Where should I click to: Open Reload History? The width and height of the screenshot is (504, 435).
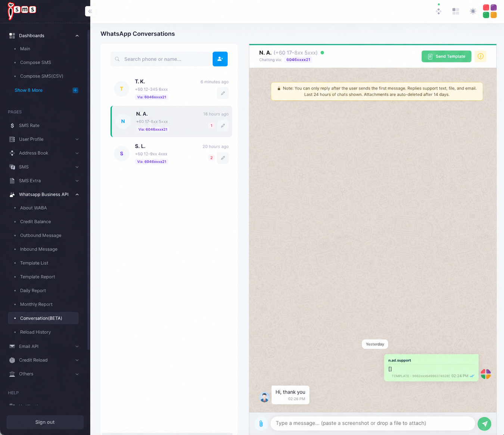pos(35,332)
